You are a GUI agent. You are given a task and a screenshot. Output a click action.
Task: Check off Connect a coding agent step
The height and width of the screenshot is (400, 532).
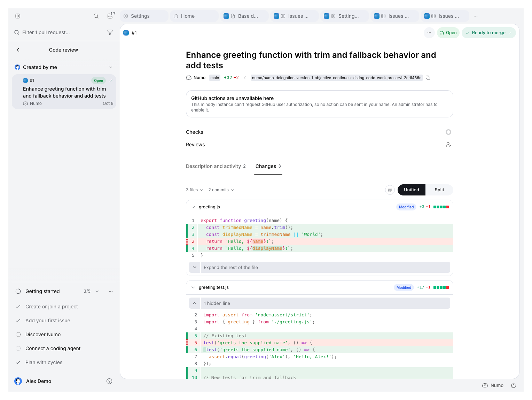pyautogui.click(x=18, y=348)
